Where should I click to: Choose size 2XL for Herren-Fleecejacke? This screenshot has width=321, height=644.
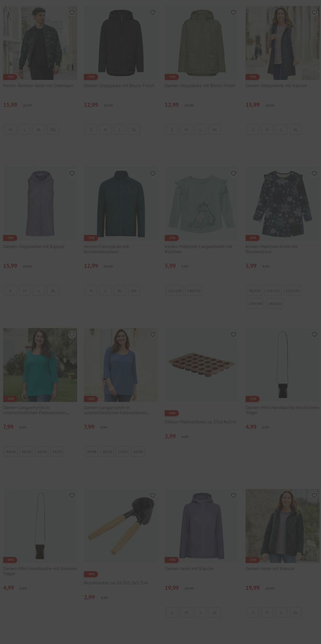click(x=134, y=291)
